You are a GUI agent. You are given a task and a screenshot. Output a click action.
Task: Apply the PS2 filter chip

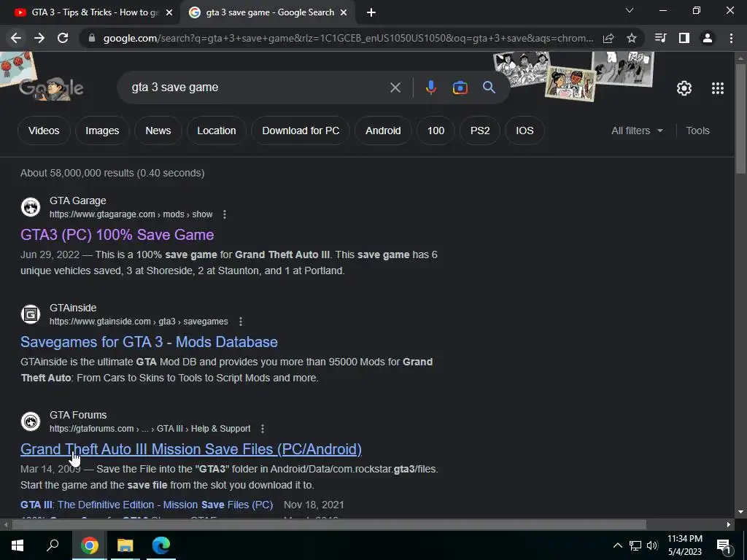click(480, 131)
